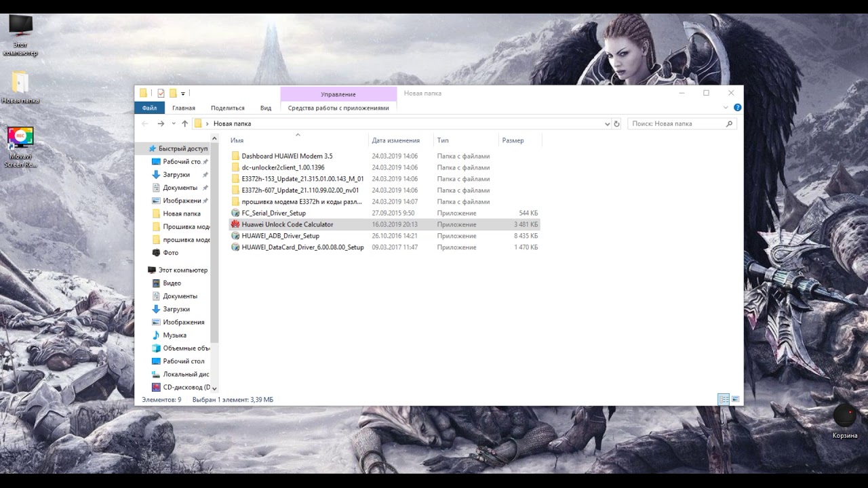Click the Dashboard HUAWEI Modem 3.5 folder icon

click(x=235, y=156)
